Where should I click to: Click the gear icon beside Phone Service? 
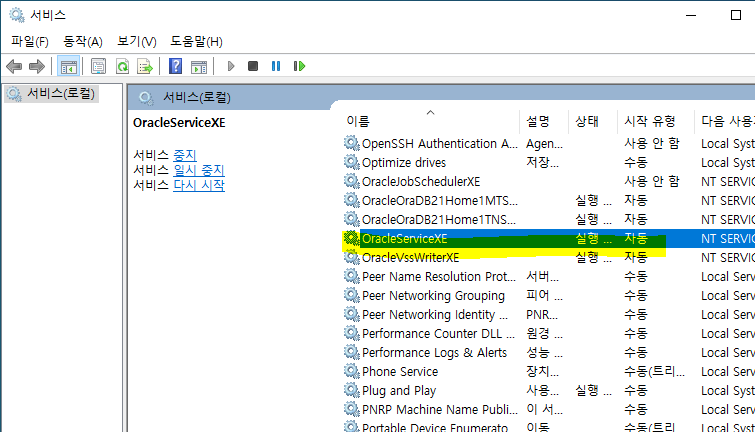(351, 371)
